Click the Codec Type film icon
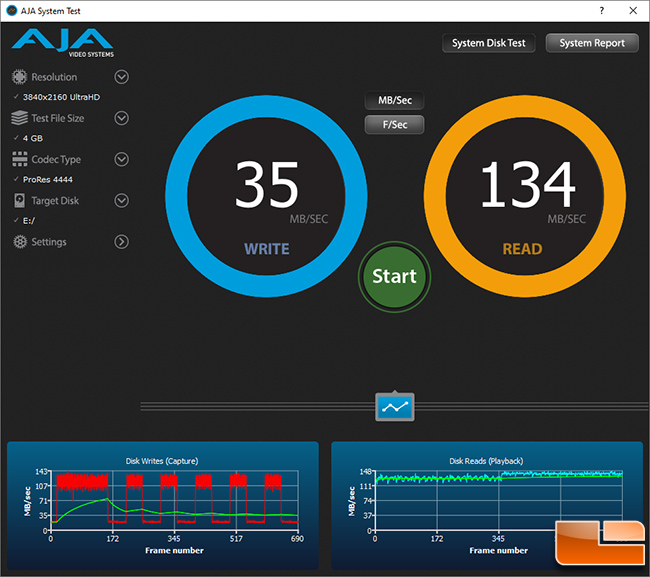This screenshot has width=650, height=577. 19,159
